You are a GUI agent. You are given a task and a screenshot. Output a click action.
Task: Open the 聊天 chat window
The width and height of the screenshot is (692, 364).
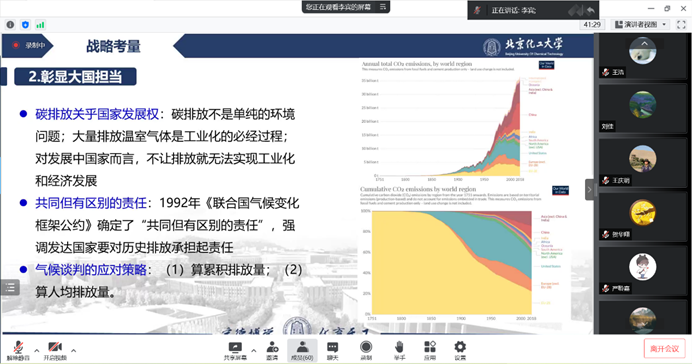coord(332,351)
